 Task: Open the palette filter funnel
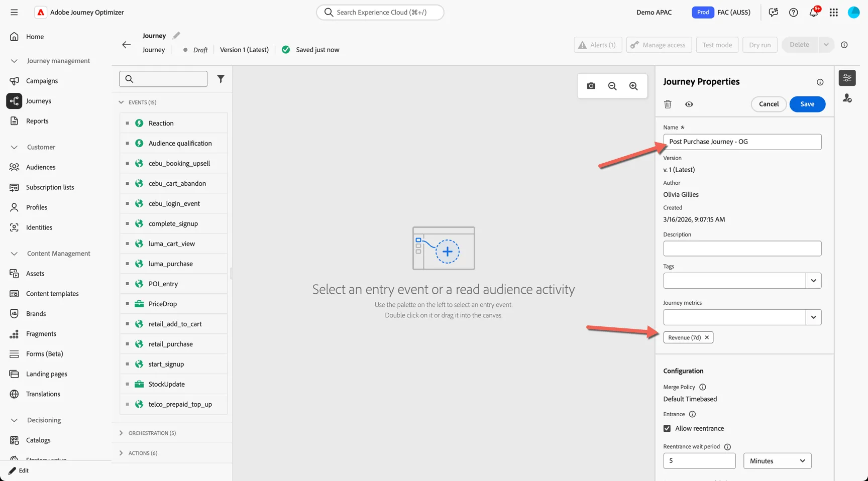221,79
